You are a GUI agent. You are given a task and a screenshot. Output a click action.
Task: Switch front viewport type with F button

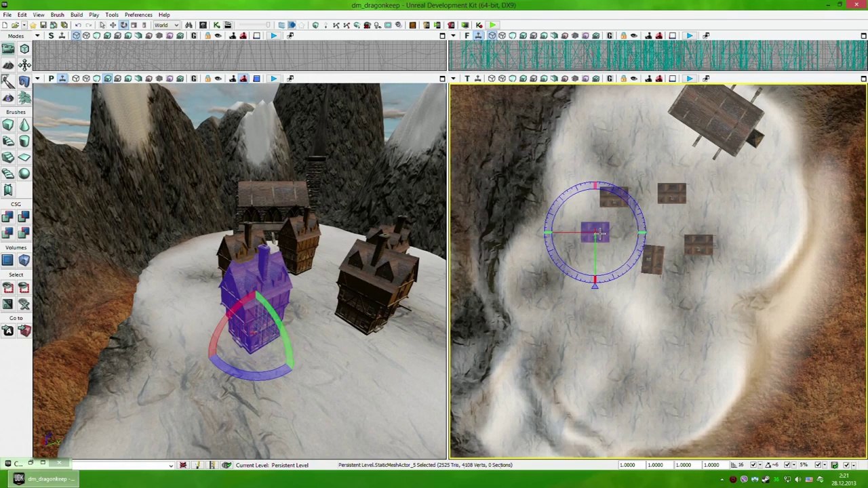(x=467, y=36)
